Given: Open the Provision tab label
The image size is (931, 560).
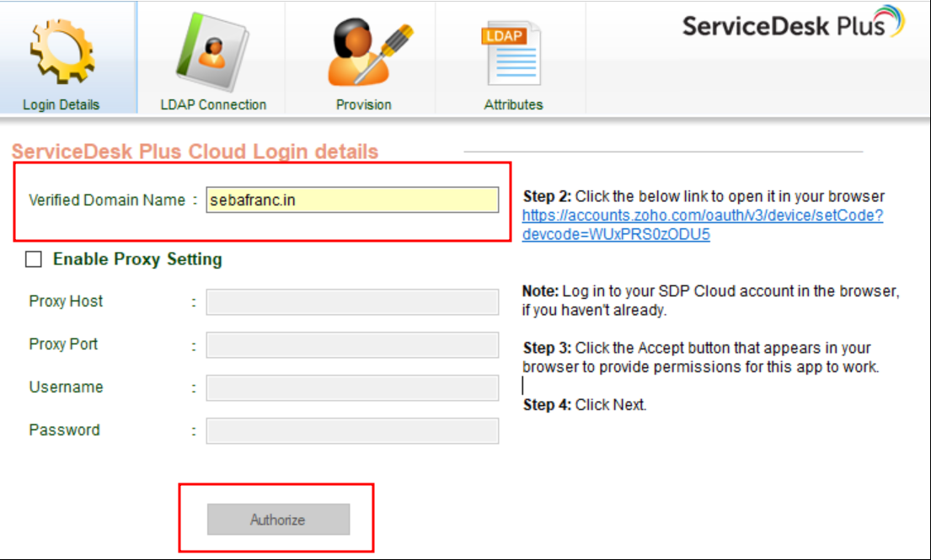Looking at the screenshot, I should pos(363,104).
